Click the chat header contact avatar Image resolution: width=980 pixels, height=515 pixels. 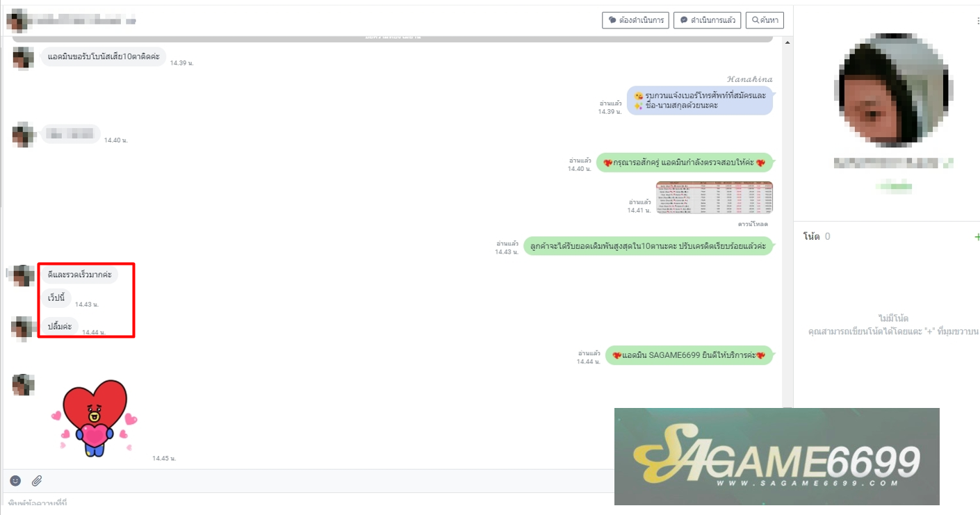17,21
